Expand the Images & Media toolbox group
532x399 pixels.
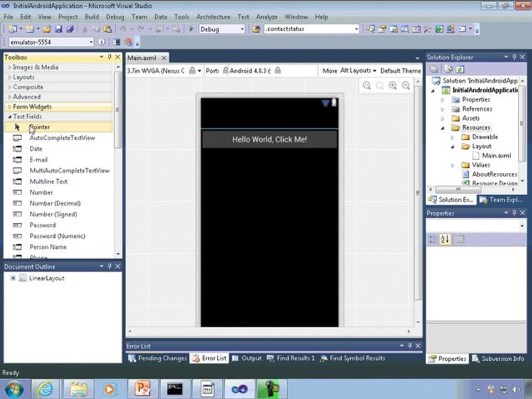click(9, 68)
